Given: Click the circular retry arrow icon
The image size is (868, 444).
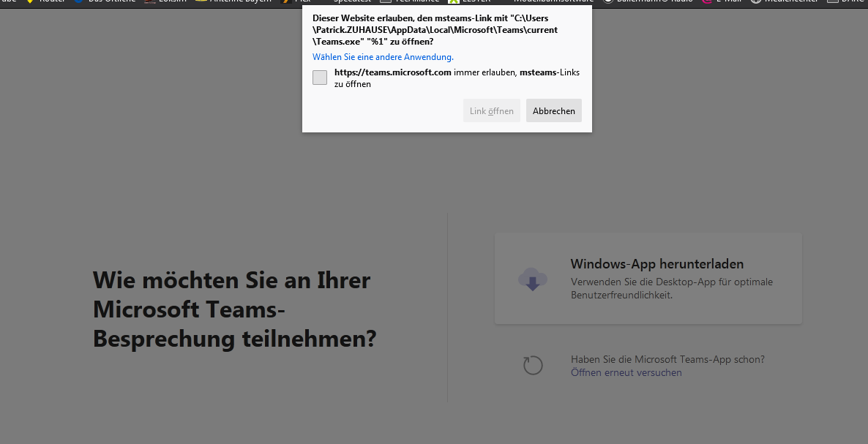Looking at the screenshot, I should pyautogui.click(x=533, y=366).
